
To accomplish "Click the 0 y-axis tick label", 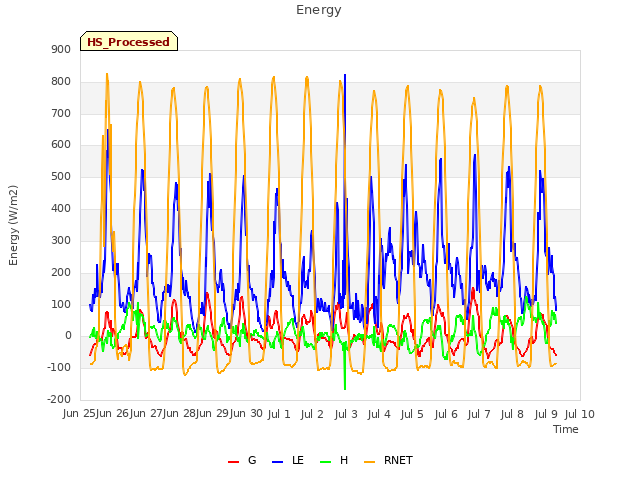I will coord(68,336).
